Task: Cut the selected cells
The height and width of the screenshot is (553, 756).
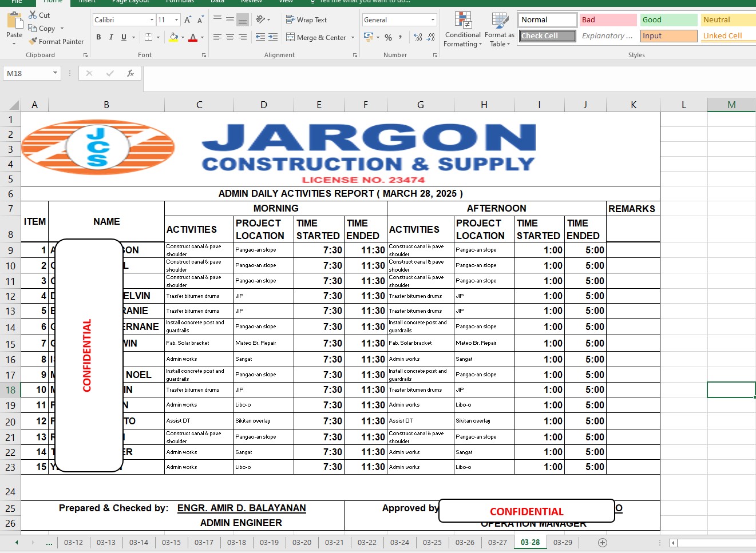Action: 39,15
